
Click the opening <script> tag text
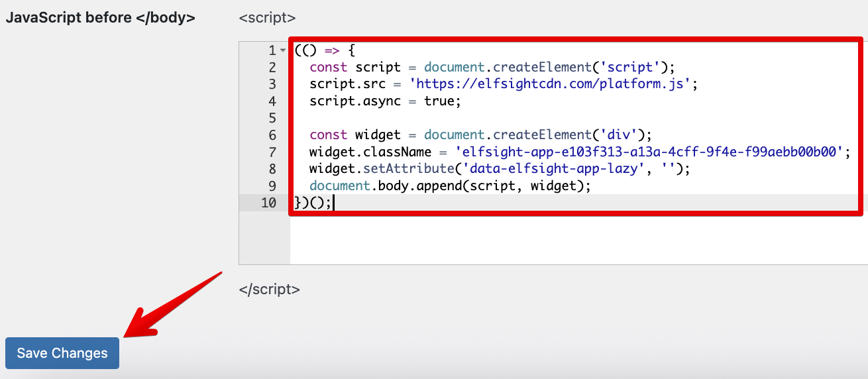point(268,18)
